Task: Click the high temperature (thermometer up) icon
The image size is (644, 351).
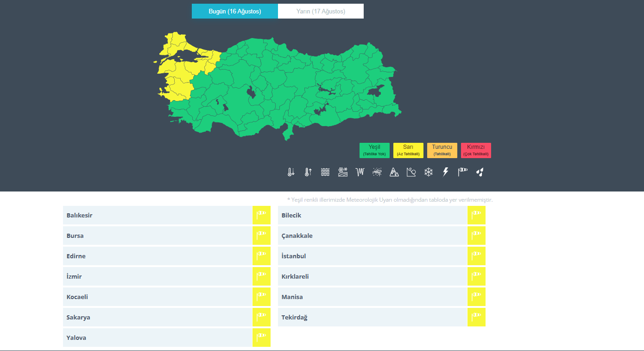Action: coord(308,172)
